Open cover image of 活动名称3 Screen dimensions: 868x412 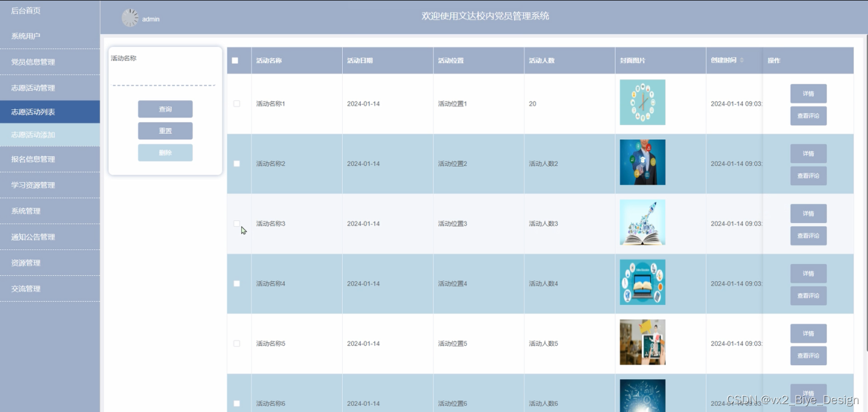(x=642, y=222)
